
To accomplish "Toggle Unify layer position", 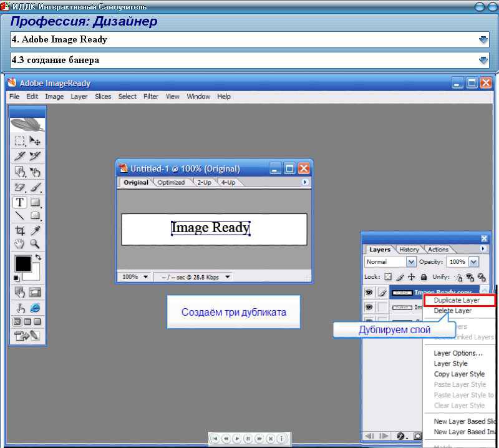I will coord(458,277).
